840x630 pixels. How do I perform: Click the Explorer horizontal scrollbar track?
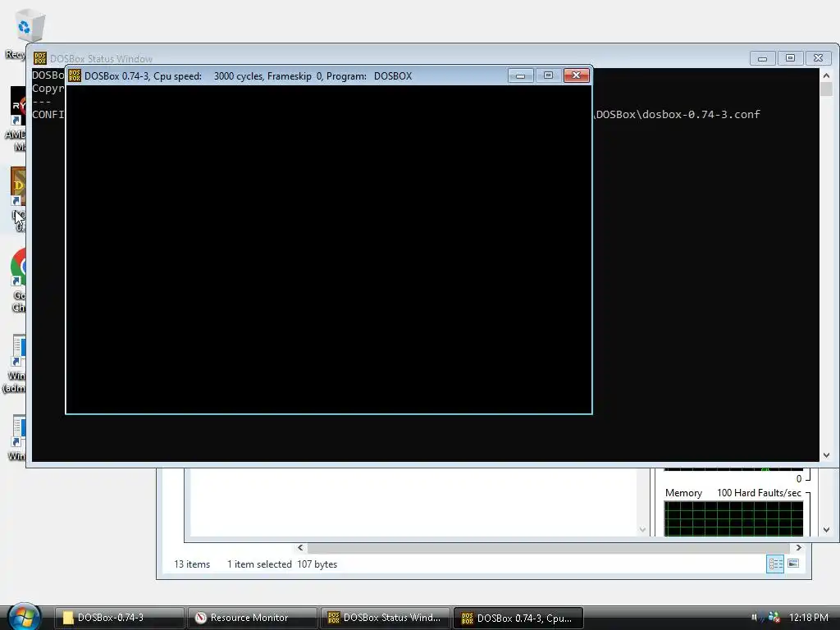point(549,547)
